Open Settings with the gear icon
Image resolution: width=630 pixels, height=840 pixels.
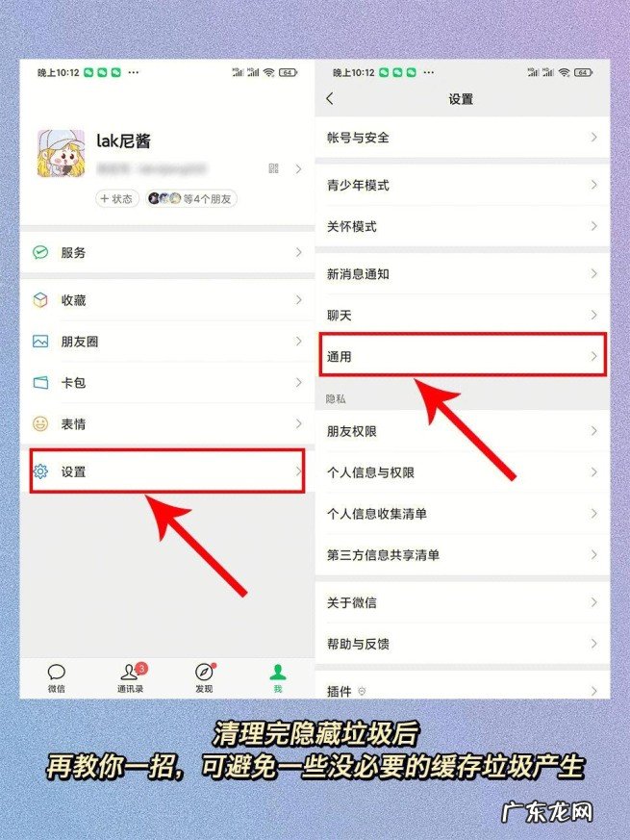pyautogui.click(x=40, y=471)
